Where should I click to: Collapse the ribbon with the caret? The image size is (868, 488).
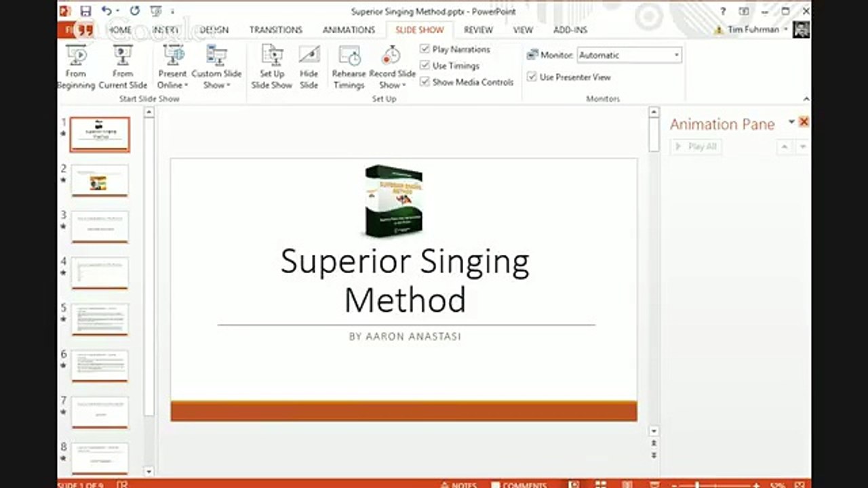click(x=806, y=99)
